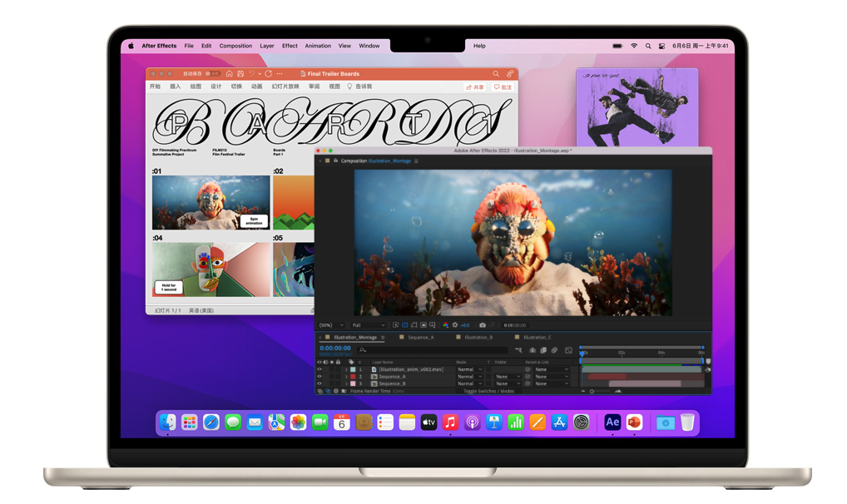
Task: Open Parent & Link dropdown for layer 1
Action: [552, 369]
